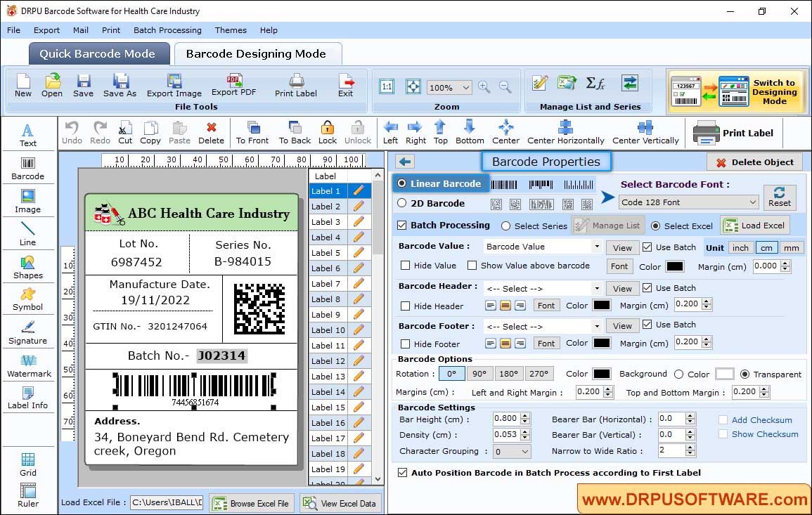Open the Themes menu
Screen dimensions: 812x515
[231, 30]
